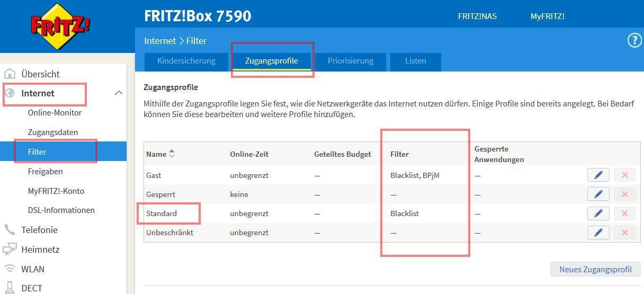Viewport: 644px width, 294px height.
Task: Switch to the Priorisierung tab
Action: (x=350, y=61)
